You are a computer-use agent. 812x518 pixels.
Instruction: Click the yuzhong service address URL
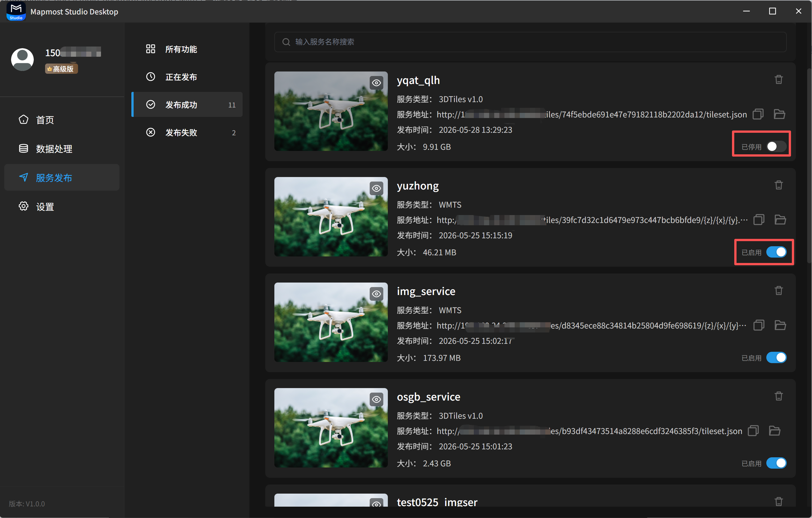click(592, 220)
